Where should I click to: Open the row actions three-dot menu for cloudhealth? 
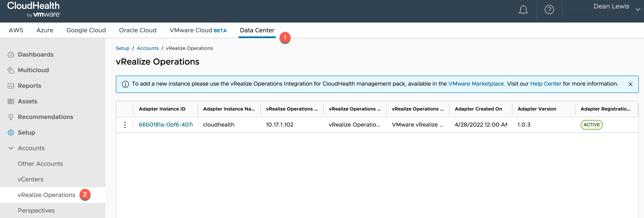click(x=125, y=125)
